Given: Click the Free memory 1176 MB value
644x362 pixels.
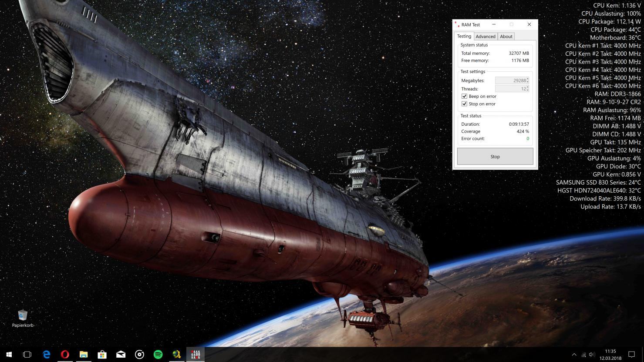Looking at the screenshot, I should tap(520, 60).
